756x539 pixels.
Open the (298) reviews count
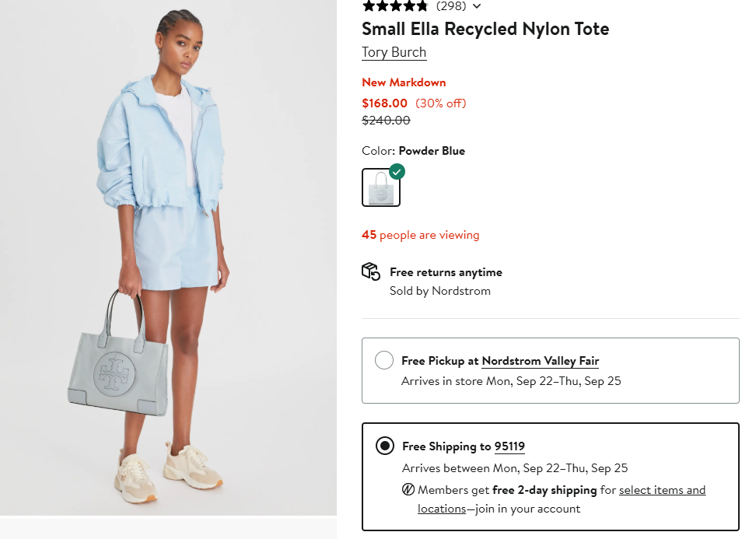pos(451,6)
